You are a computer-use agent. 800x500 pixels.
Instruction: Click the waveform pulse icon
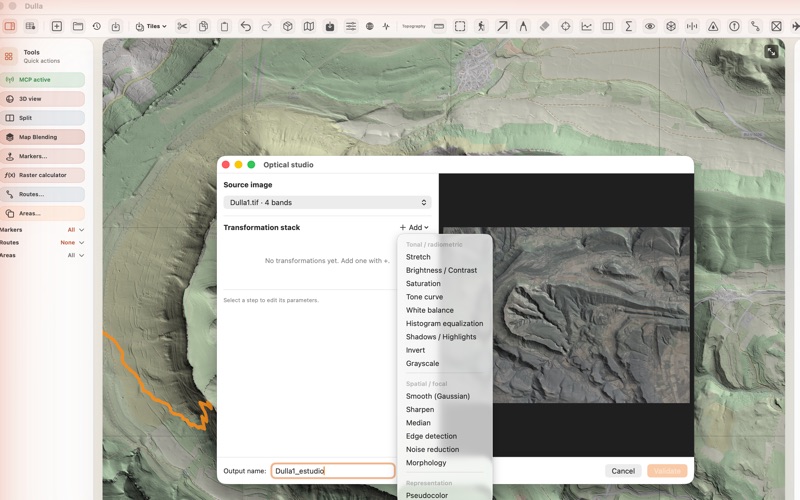(386, 26)
